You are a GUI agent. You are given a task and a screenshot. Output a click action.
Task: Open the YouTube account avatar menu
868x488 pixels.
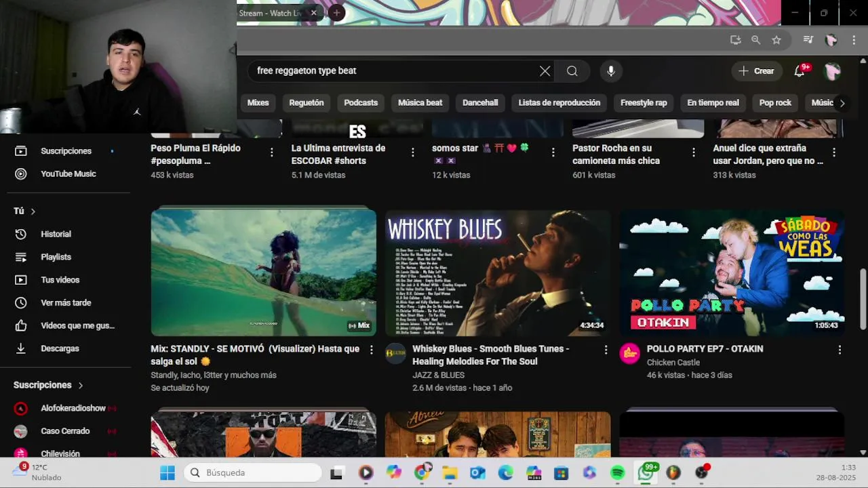(x=833, y=71)
